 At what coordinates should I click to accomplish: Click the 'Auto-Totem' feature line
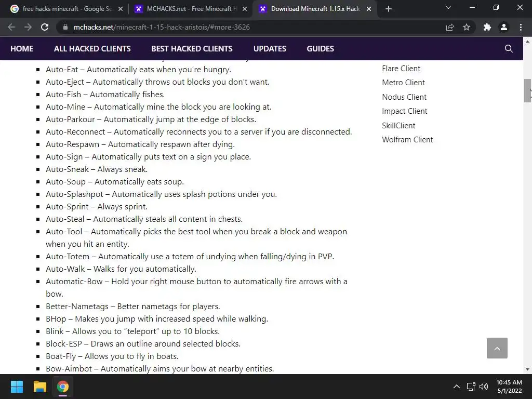tap(190, 257)
